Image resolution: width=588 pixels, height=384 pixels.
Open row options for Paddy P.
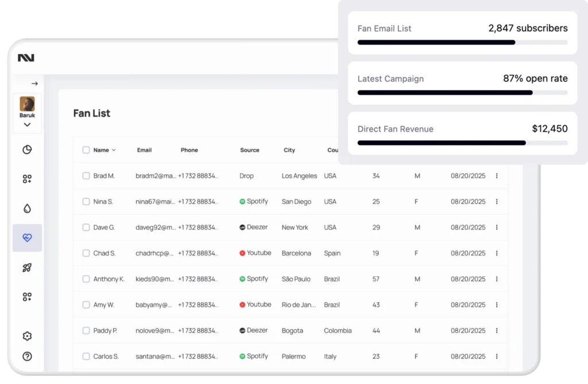coord(497,331)
